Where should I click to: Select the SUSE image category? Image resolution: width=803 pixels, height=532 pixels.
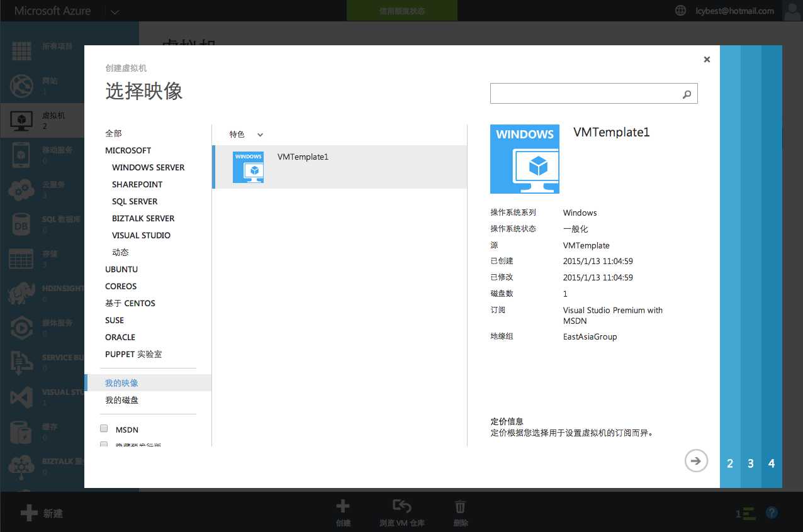pos(115,320)
